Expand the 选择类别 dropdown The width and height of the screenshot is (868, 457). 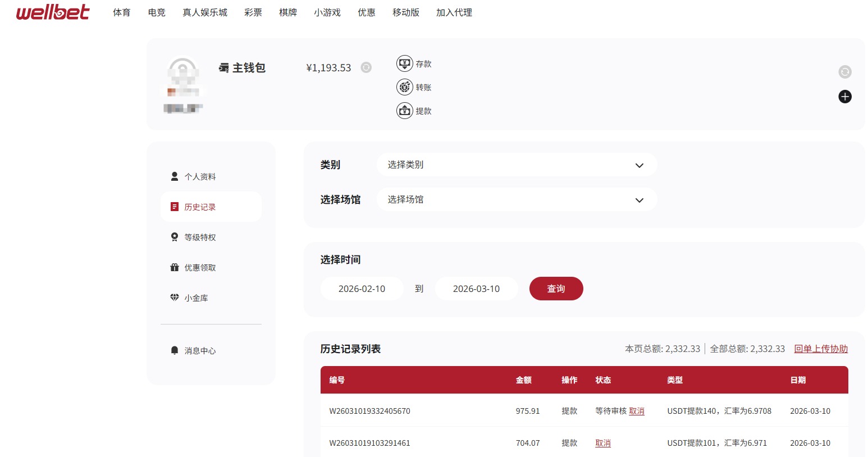517,164
